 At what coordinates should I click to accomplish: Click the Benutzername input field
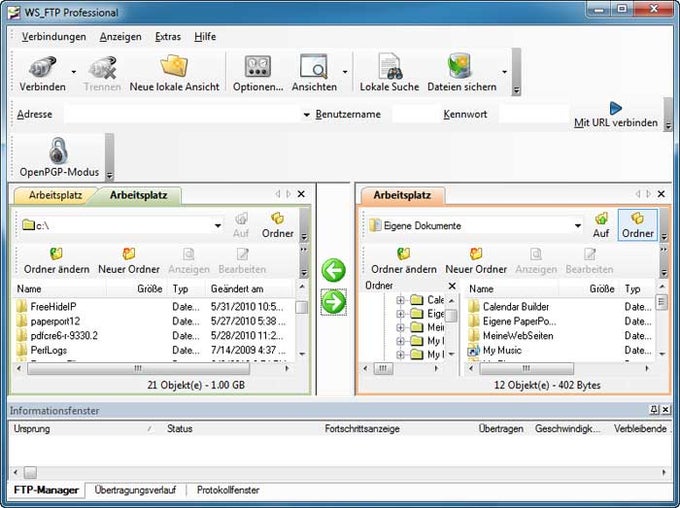coord(415,115)
